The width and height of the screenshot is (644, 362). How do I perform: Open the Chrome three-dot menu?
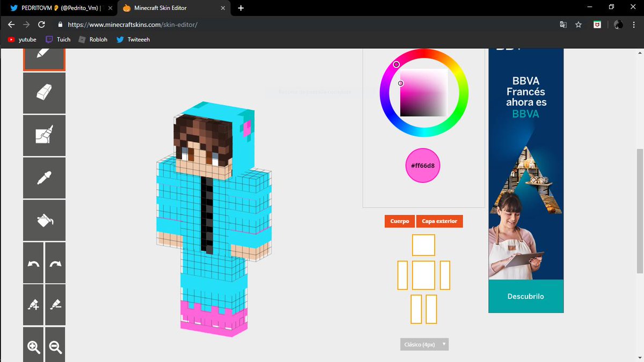point(634,25)
